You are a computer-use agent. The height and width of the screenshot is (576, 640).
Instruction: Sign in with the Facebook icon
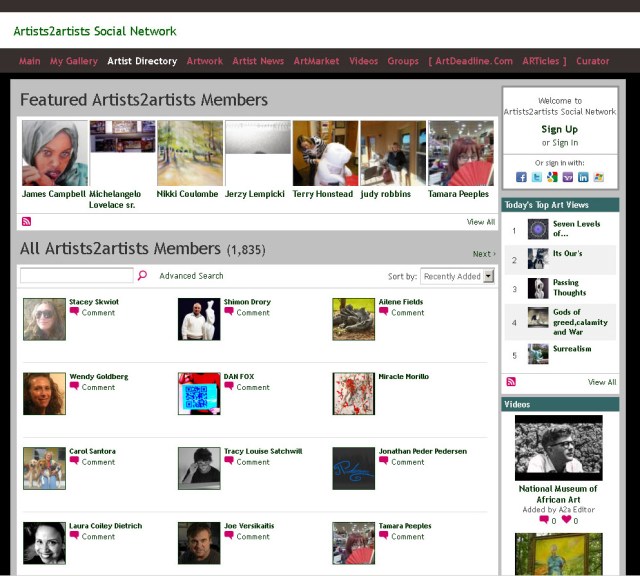pyautogui.click(x=521, y=177)
